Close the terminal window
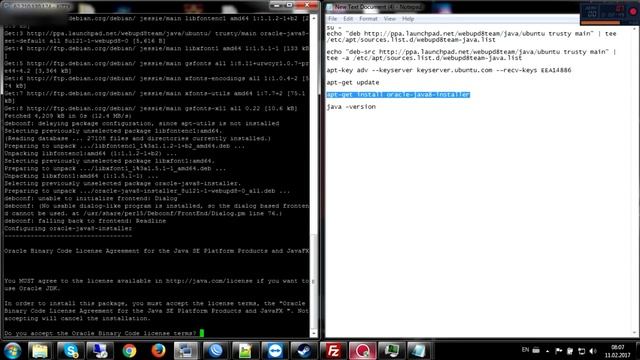 307,5
